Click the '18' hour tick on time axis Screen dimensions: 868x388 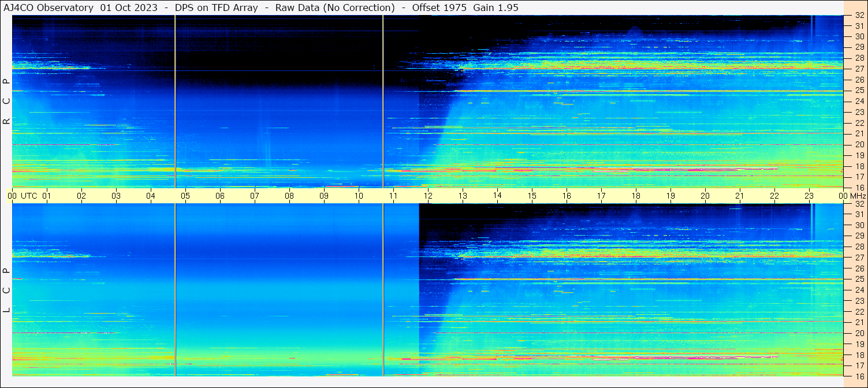pos(636,196)
